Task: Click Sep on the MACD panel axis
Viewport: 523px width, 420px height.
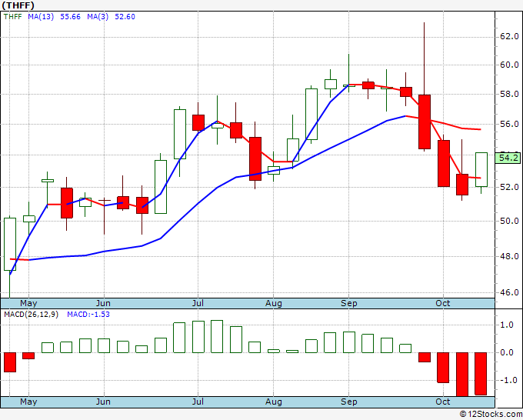Action: [x=349, y=402]
